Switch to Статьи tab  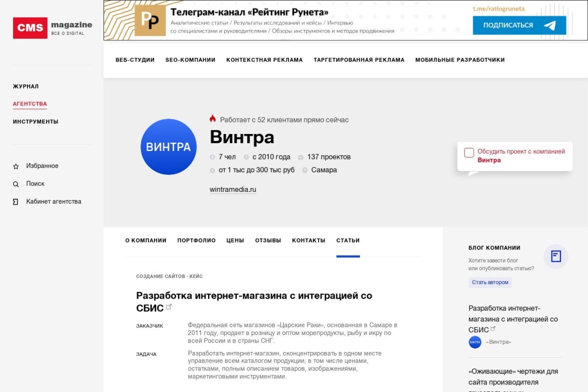[x=348, y=240]
